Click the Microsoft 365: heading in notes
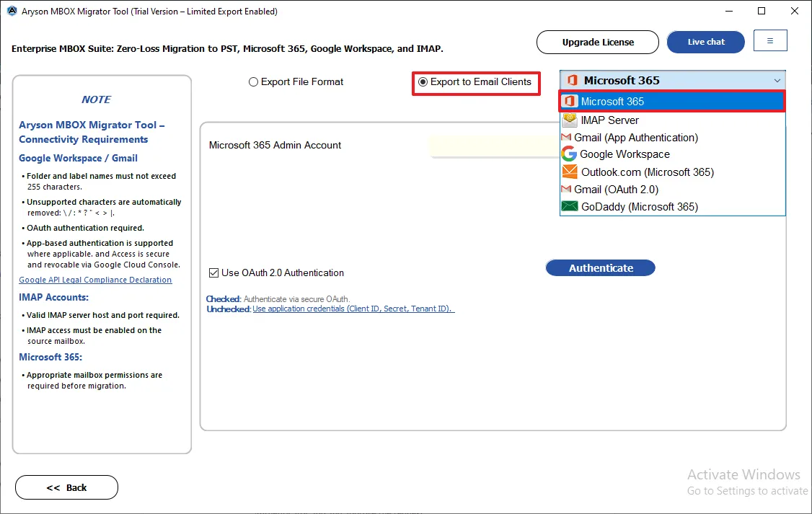The width and height of the screenshot is (812, 514). point(50,357)
